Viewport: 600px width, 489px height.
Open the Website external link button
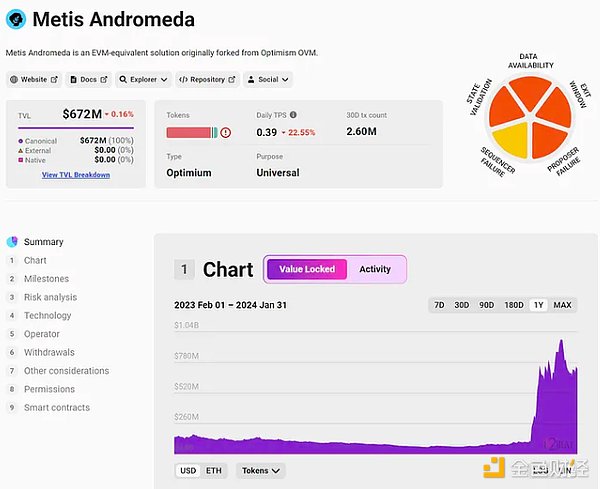tap(33, 79)
